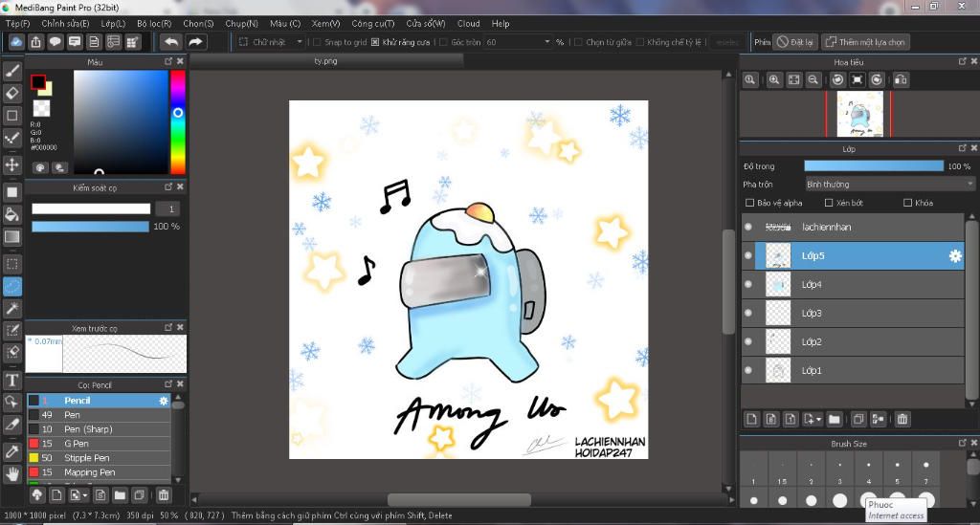Open Tệp(F) menu
The height and width of the screenshot is (525, 980).
coord(17,24)
